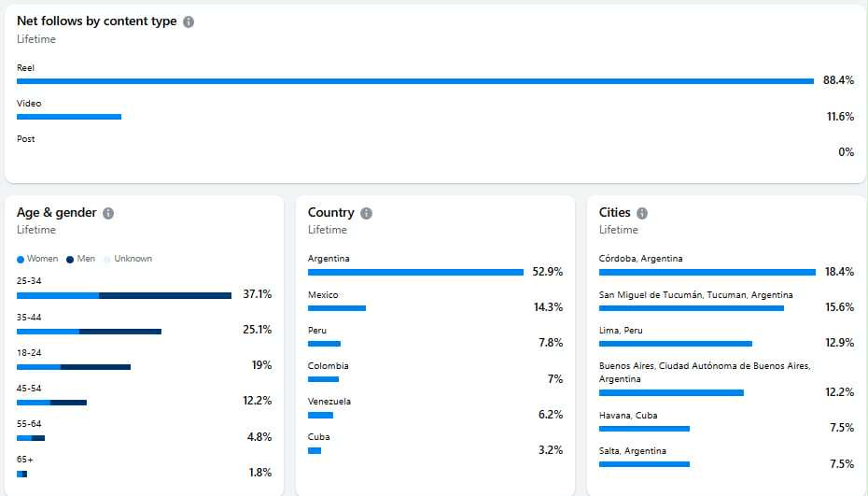Click the Havana, Cuba city bar
Image resolution: width=868 pixels, height=496 pixels.
click(644, 429)
